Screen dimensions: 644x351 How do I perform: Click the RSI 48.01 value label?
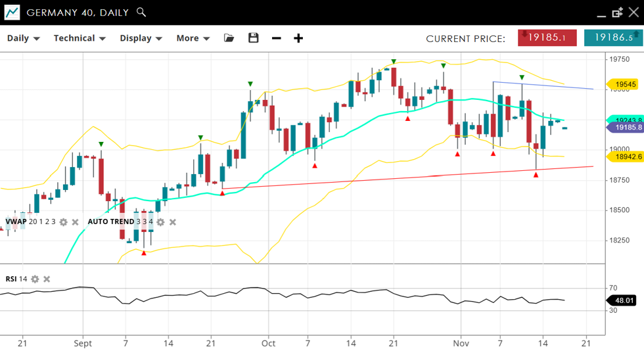[x=624, y=300]
